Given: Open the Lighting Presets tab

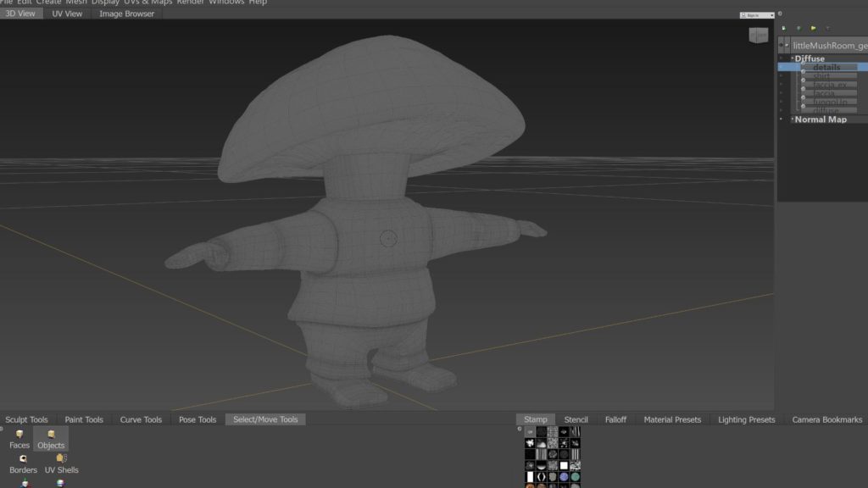Looking at the screenshot, I should [x=747, y=419].
